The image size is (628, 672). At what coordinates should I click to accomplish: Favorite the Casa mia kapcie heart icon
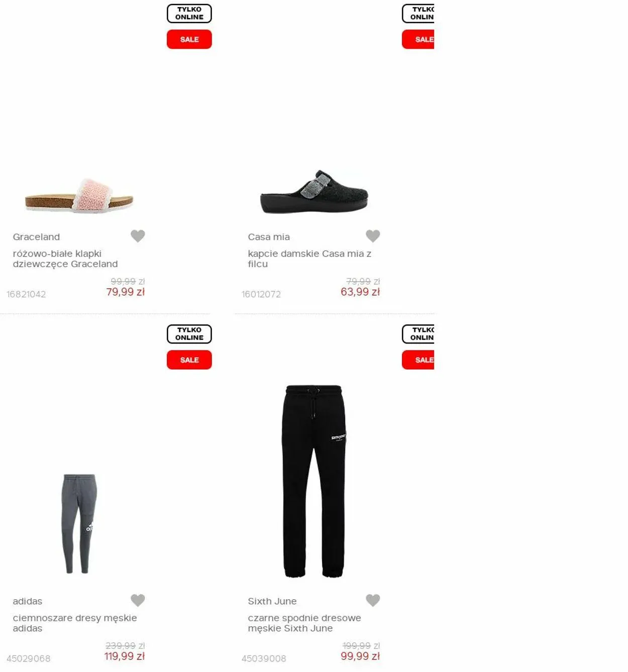point(373,236)
